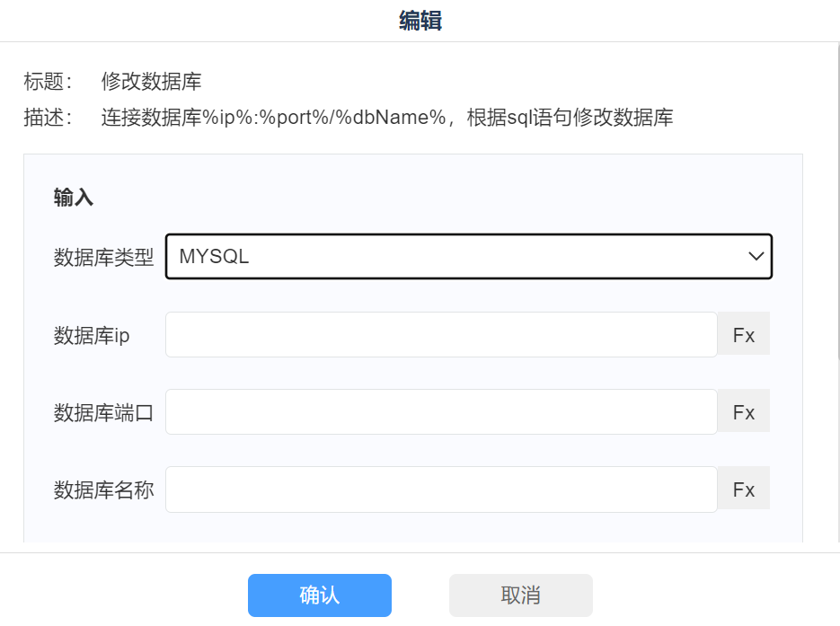Click the 数据库名称 field label
The height and width of the screenshot is (626, 840).
pos(103,490)
